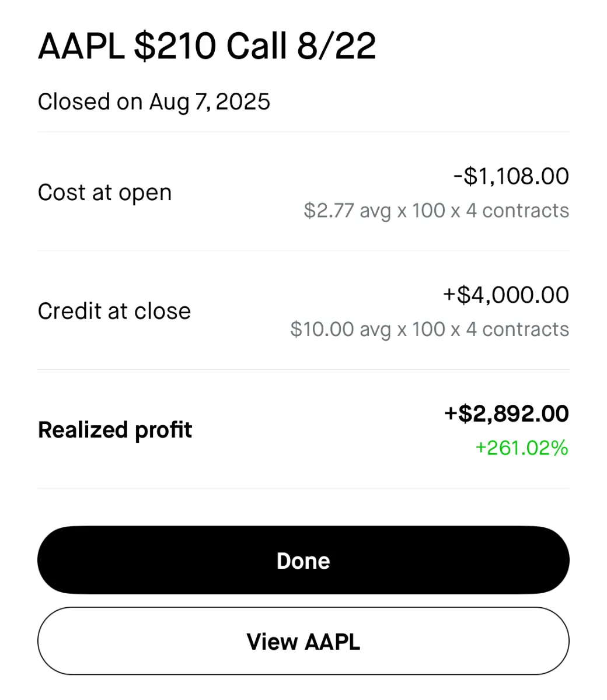
Task: Click the Closed on Aug 7, 2025 text
Action: [x=154, y=102]
